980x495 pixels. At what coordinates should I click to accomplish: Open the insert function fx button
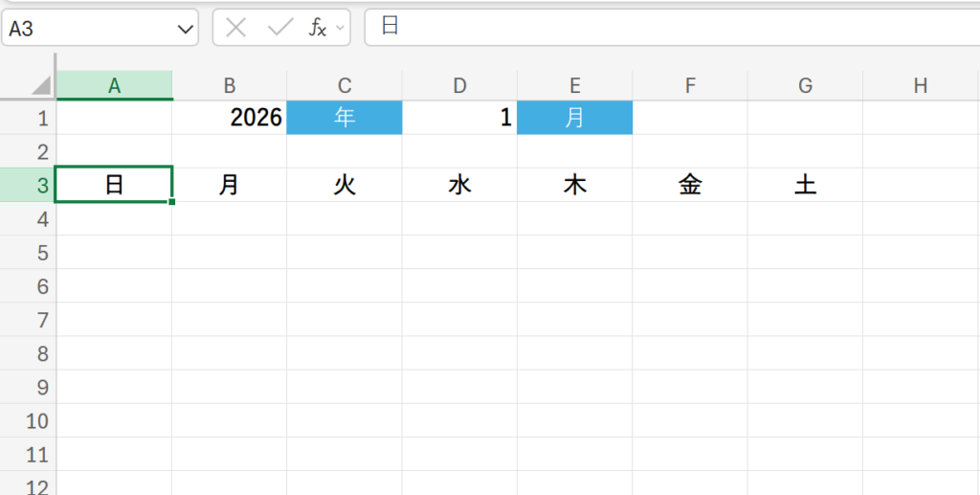point(316,28)
